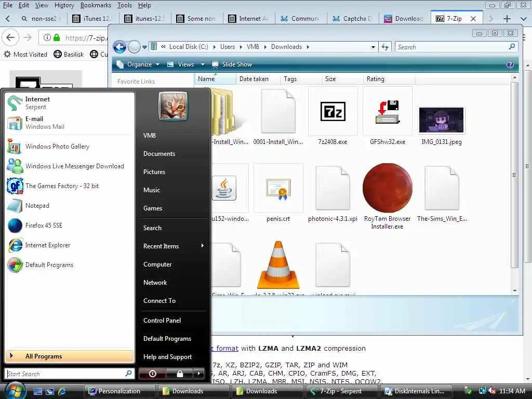Launch Windows Photo Gallery
The height and width of the screenshot is (399, 532).
tap(70, 147)
